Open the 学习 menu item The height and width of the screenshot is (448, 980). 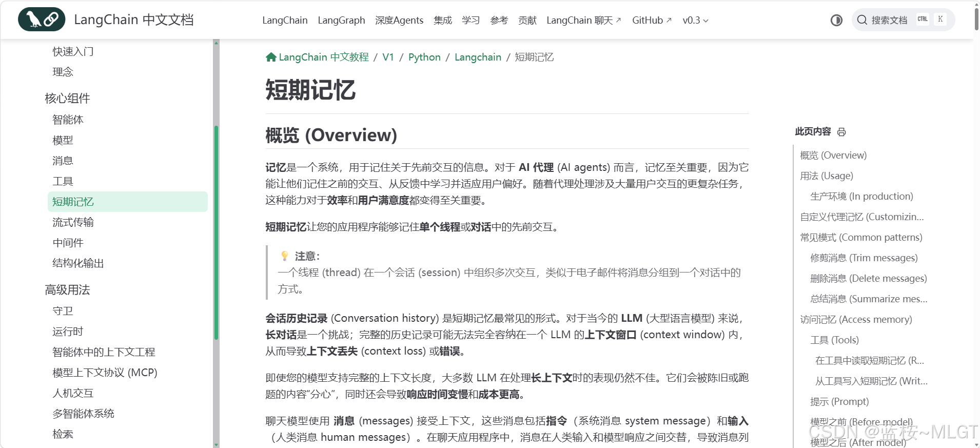[471, 21]
